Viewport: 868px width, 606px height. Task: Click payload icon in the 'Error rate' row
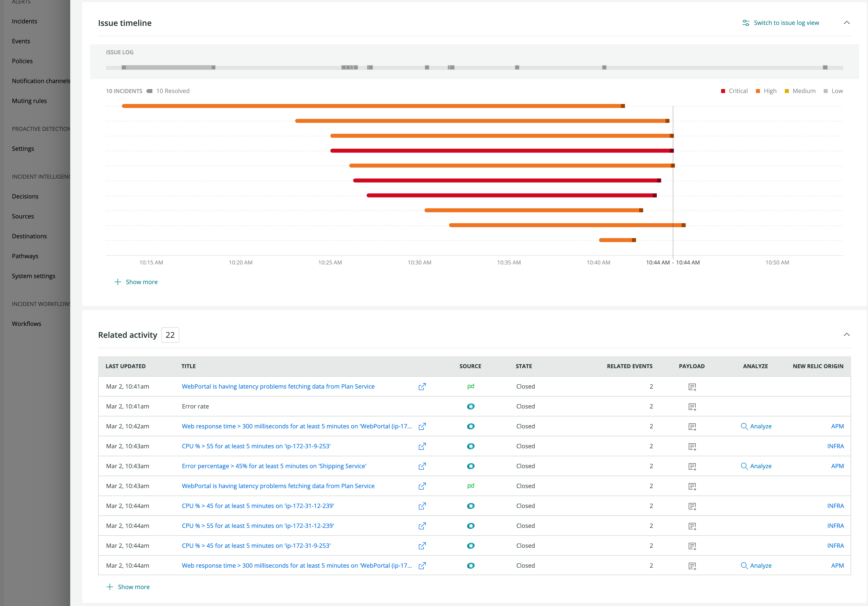click(692, 407)
